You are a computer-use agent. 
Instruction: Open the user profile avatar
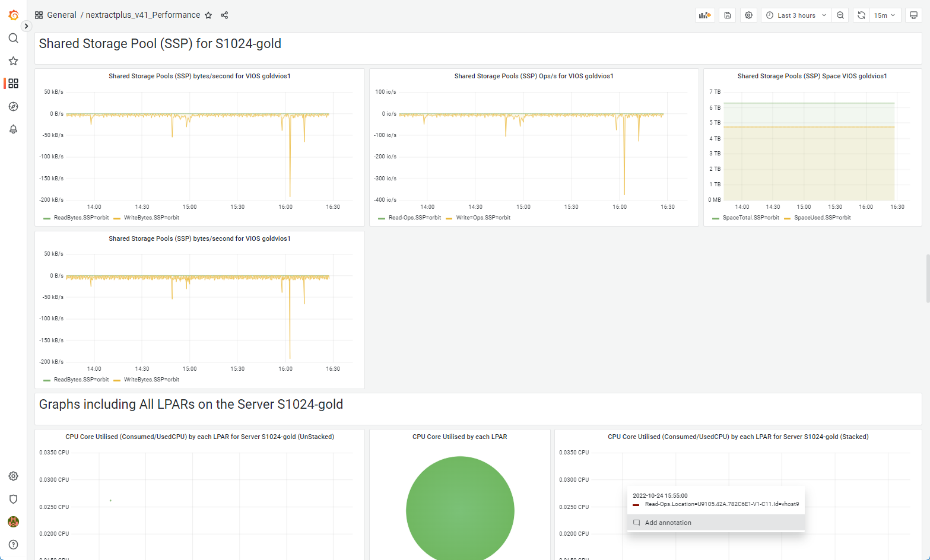coord(13,522)
